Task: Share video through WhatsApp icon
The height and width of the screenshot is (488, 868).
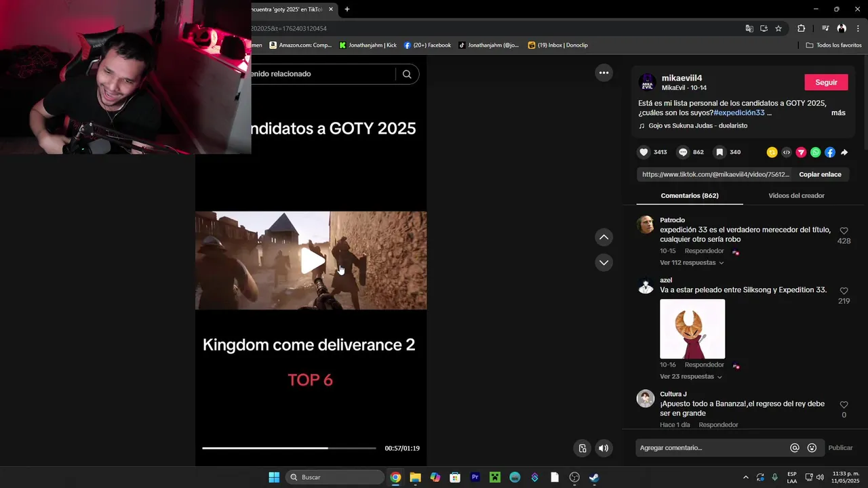Action: click(815, 152)
